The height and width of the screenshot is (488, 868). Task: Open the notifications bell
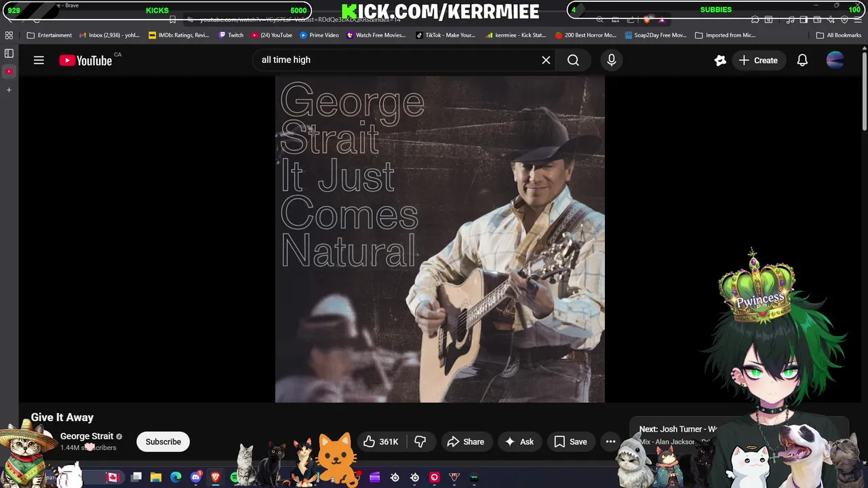pyautogui.click(x=802, y=60)
